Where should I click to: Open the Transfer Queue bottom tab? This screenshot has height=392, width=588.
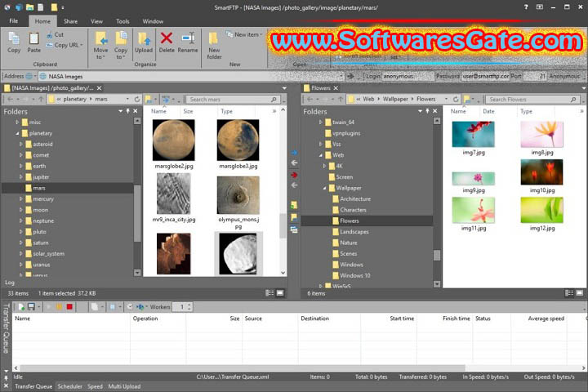[x=33, y=386]
